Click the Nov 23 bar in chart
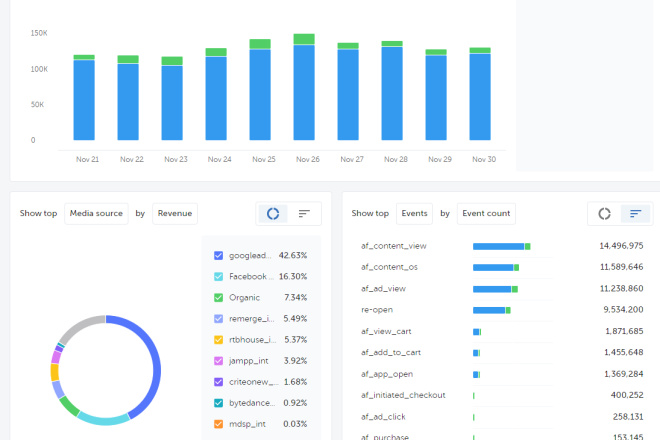Viewport: 660px width, 440px height. 172,98
